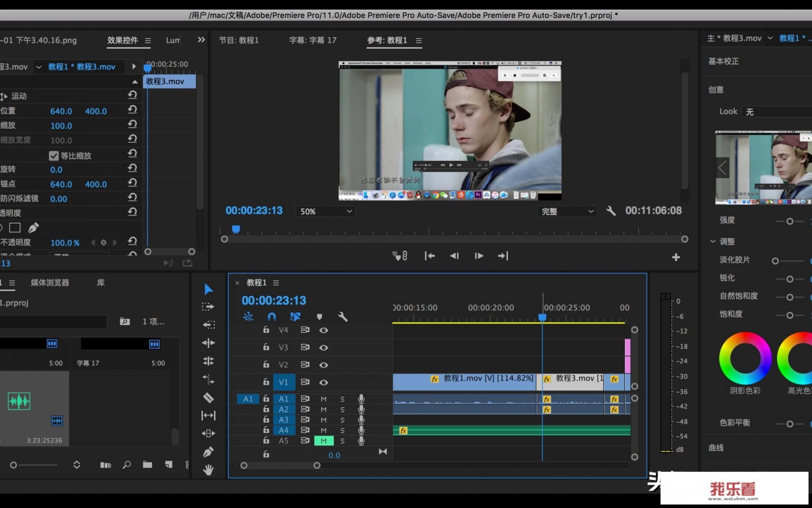The height and width of the screenshot is (508, 812).
Task: Click the New Item icon in project panel
Action: [x=168, y=465]
